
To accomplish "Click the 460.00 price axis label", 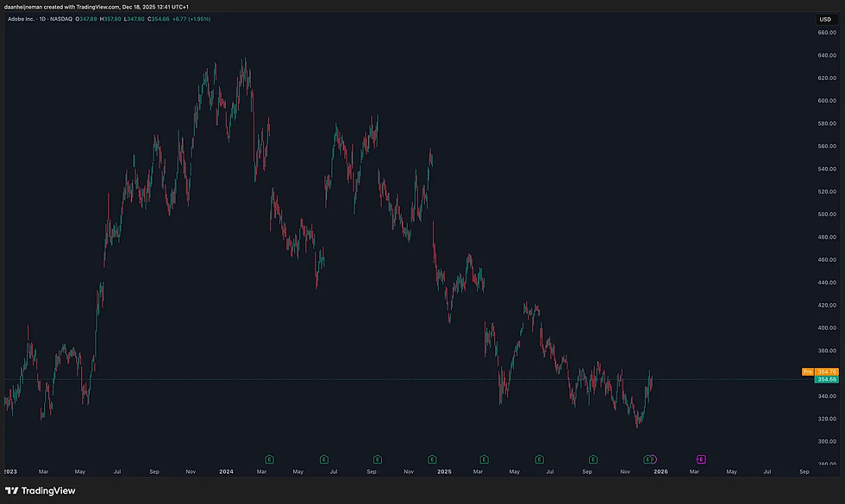I will (x=827, y=259).
